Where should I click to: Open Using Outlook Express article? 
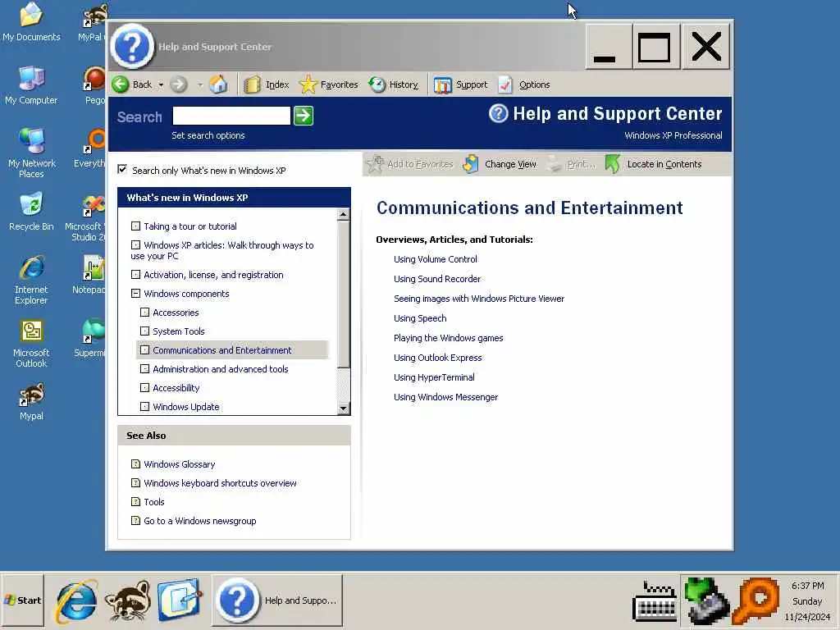[438, 358]
